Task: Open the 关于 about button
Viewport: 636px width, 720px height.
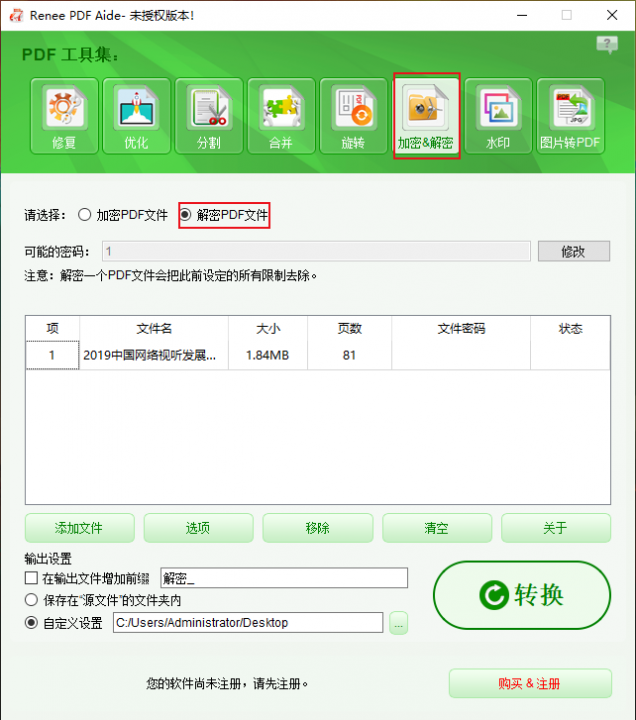Action: point(556,528)
